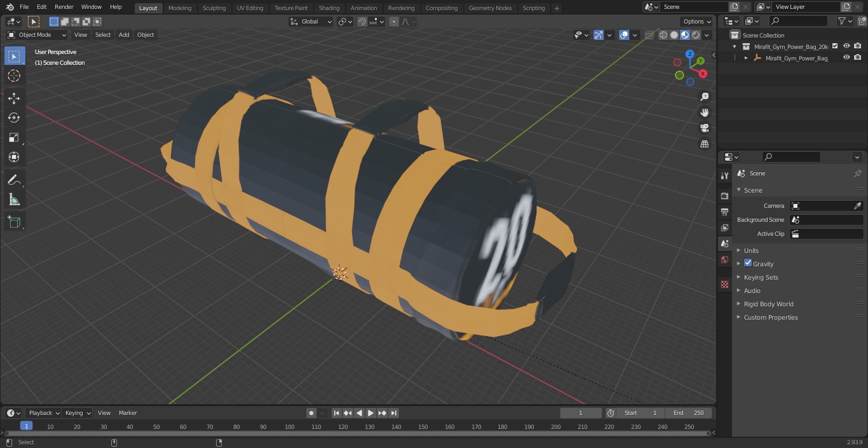Toggle auto keying record button
This screenshot has height=448, width=868.
point(311,413)
